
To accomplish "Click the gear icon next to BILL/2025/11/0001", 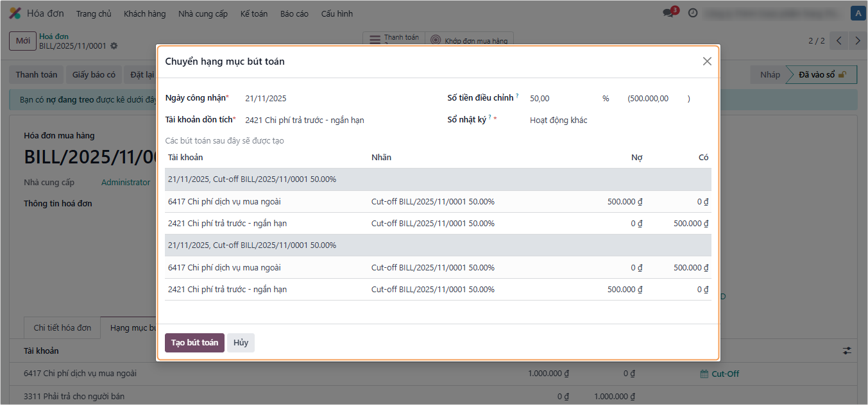I will [x=114, y=46].
